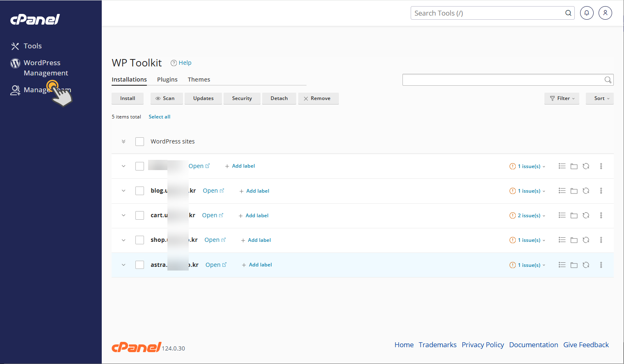Image resolution: width=624 pixels, height=364 pixels.
Task: Open the shop site via Open link
Action: tap(215, 240)
